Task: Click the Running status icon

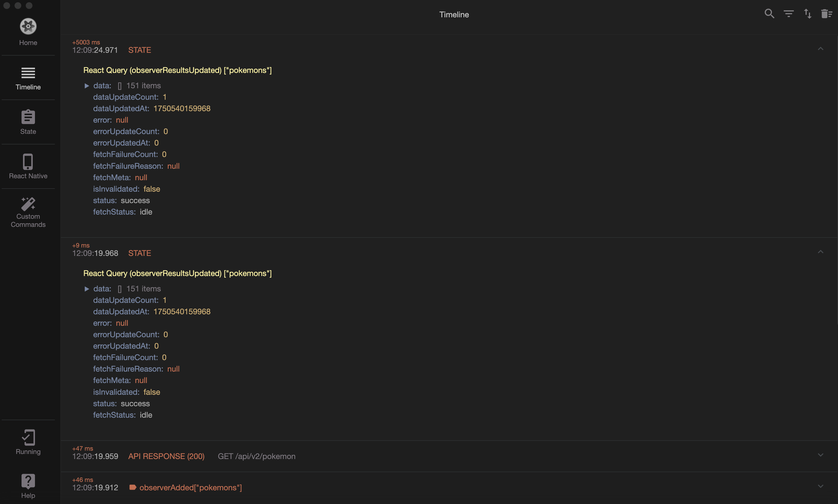Action: pyautogui.click(x=28, y=442)
